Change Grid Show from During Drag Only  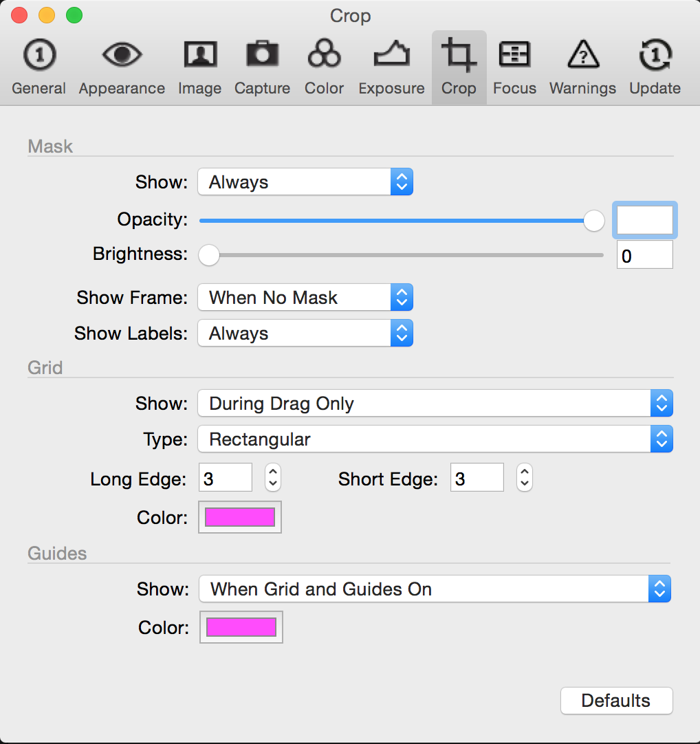point(435,404)
